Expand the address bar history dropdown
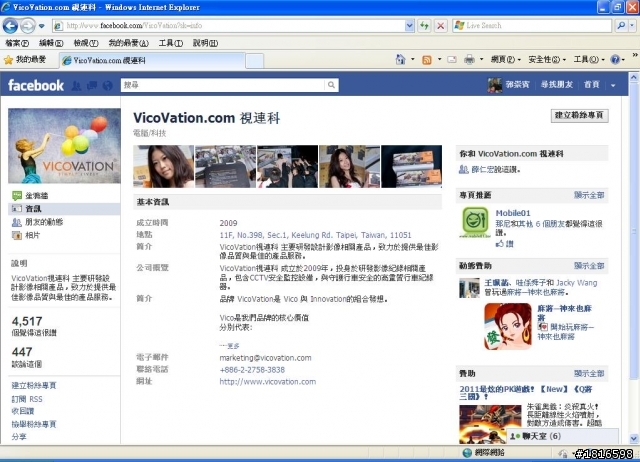 click(x=409, y=26)
